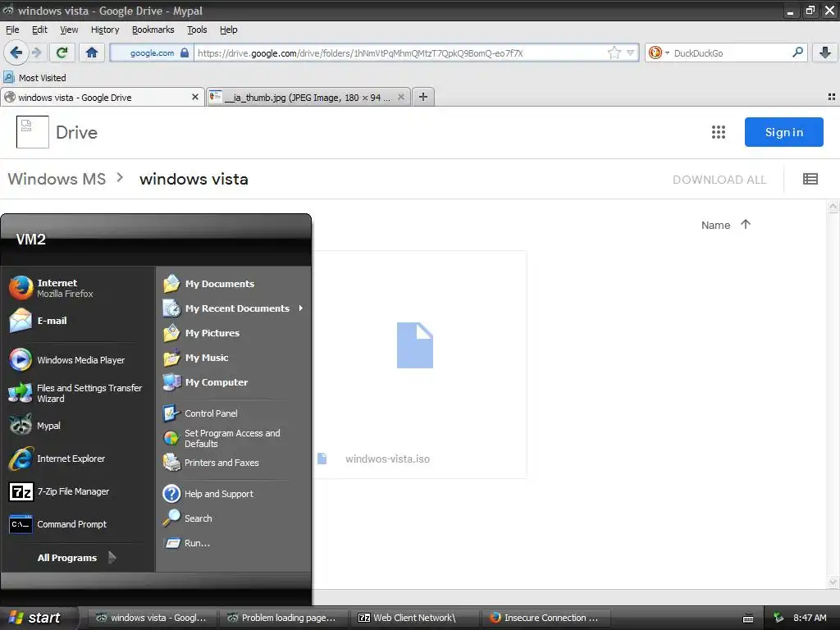Switch to the __ia_thumb.jpg image tab
Viewport: 840px width, 630px height.
click(308, 97)
